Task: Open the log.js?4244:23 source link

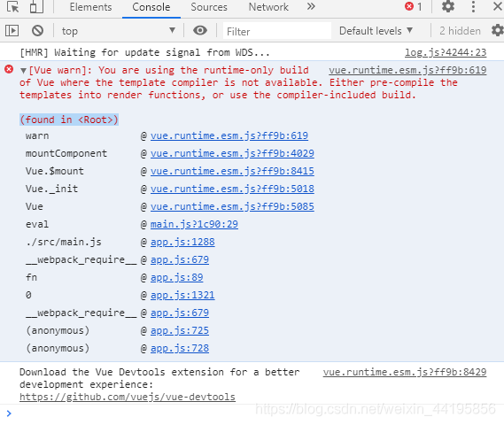Action: tap(446, 52)
